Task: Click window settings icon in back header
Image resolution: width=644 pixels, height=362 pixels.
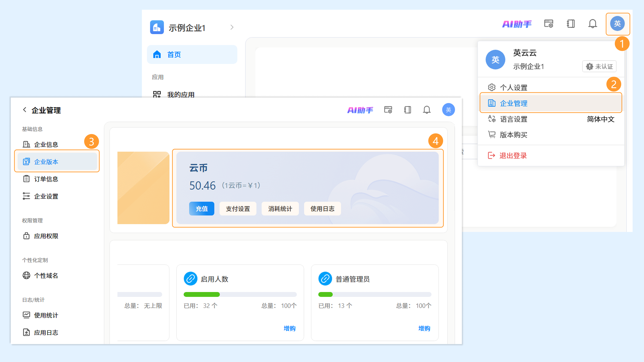Action: click(549, 24)
